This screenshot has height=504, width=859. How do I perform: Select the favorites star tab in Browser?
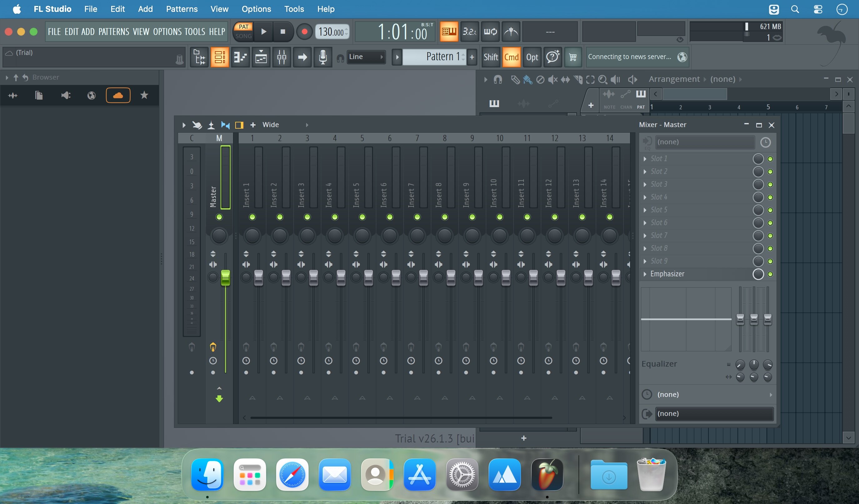(x=144, y=96)
